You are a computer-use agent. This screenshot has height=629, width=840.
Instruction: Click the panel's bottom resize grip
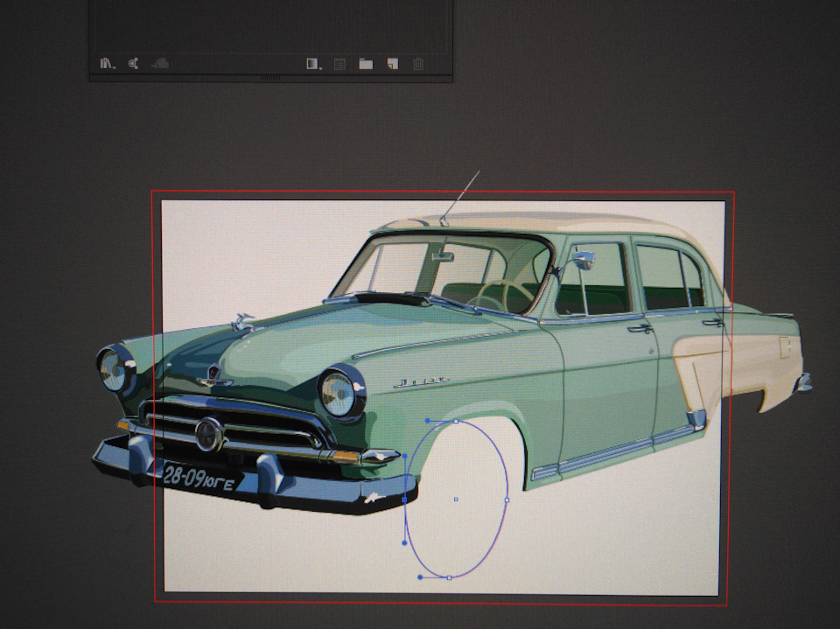270,78
